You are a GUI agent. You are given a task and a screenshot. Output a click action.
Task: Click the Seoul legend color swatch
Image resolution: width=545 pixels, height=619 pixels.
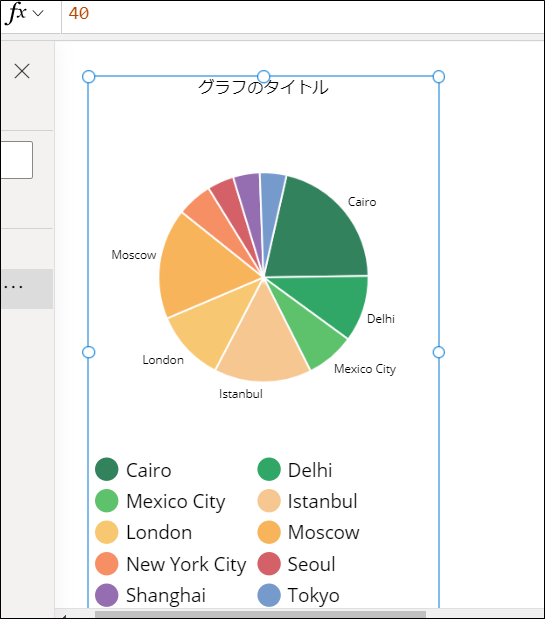click(x=269, y=564)
